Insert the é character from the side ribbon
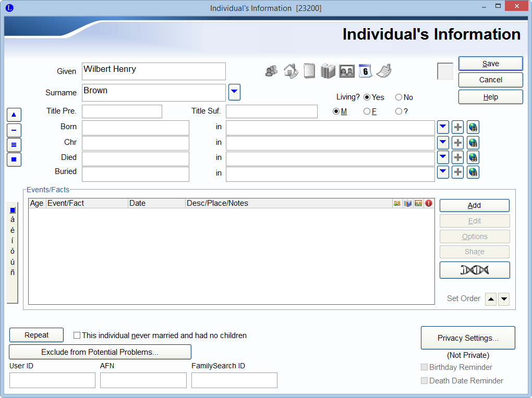Screen dimensions: 532x398 point(13,230)
